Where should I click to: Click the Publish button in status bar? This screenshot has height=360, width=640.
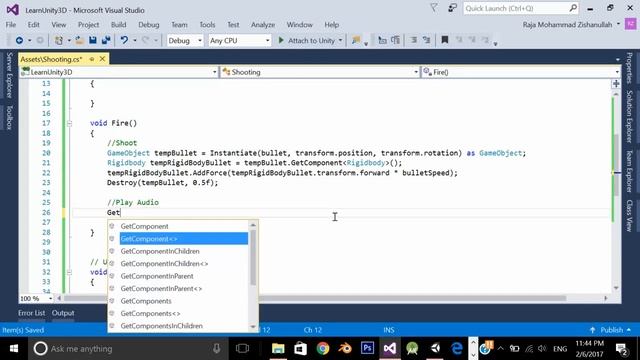611,330
